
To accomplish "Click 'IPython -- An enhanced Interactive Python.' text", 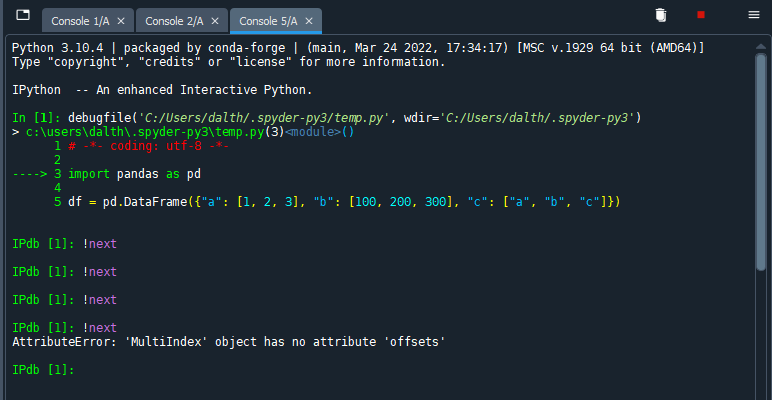I will [x=162, y=91].
